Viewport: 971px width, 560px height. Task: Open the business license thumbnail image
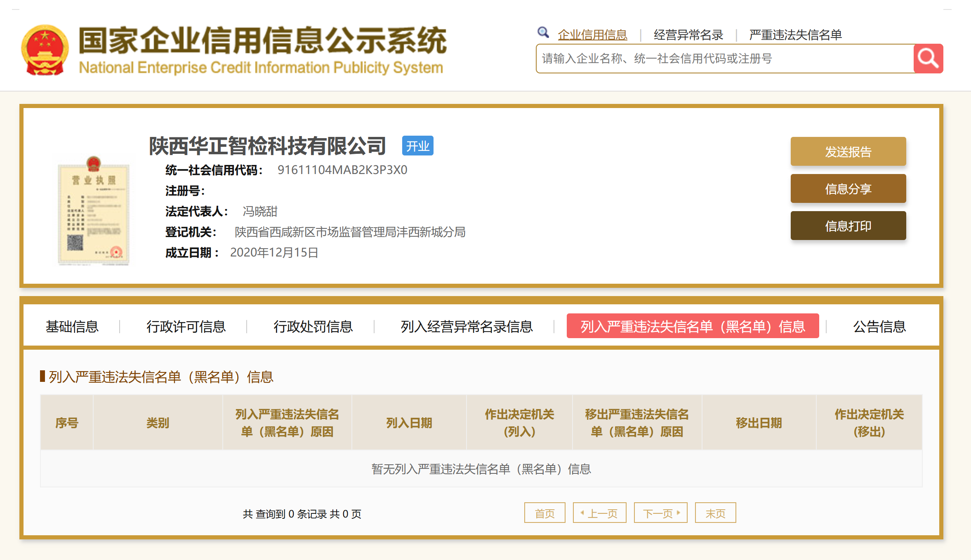94,210
